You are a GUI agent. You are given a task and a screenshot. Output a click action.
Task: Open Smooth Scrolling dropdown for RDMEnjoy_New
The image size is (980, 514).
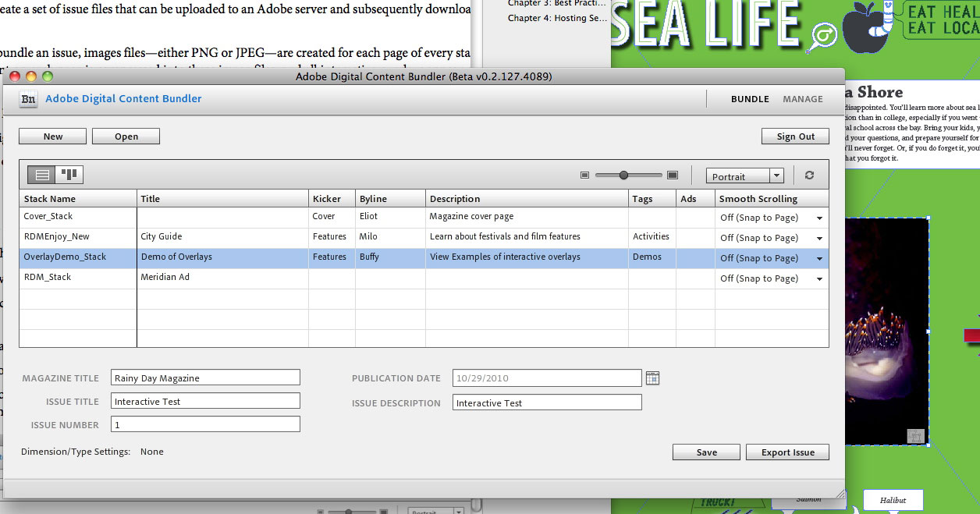[819, 239]
